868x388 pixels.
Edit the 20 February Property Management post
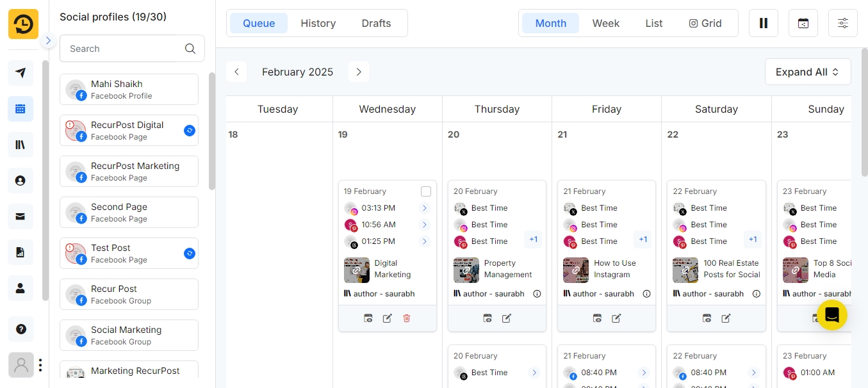[507, 318]
